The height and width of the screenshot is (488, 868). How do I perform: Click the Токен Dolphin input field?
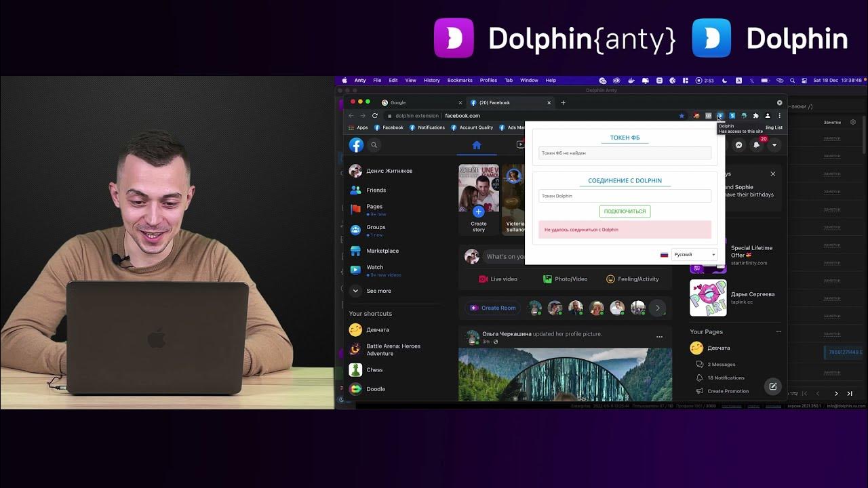[x=625, y=196]
